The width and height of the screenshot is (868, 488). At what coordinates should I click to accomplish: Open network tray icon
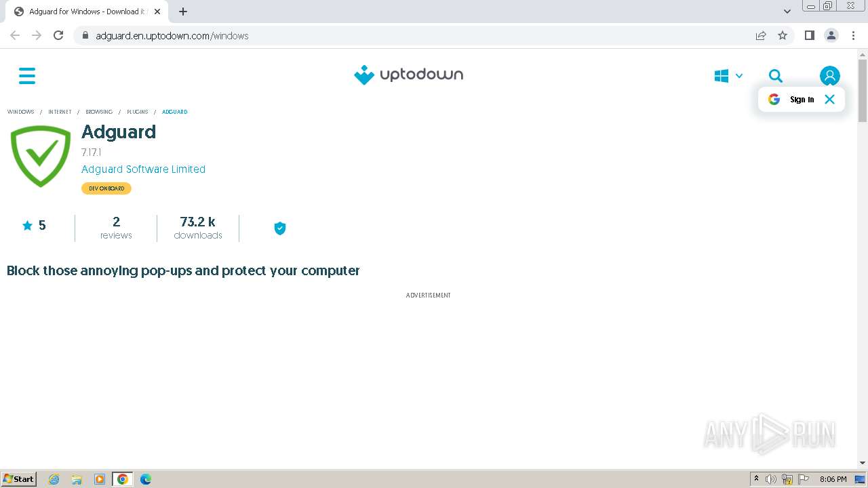point(787,479)
